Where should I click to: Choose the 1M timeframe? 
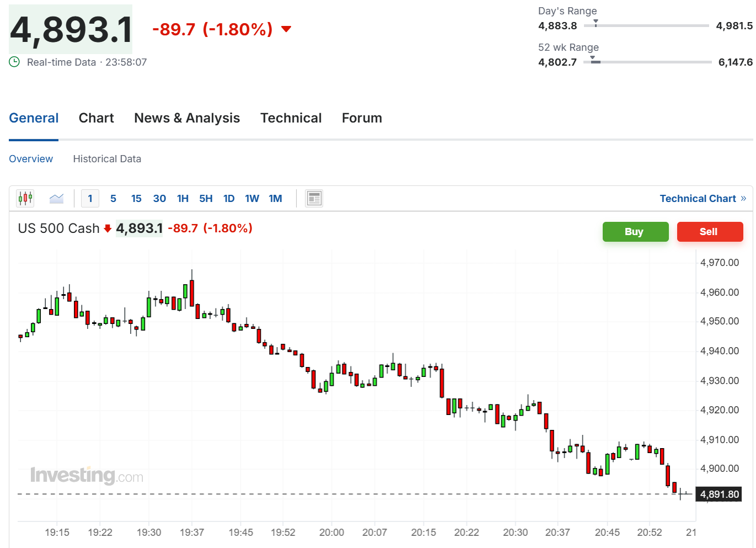(x=275, y=198)
